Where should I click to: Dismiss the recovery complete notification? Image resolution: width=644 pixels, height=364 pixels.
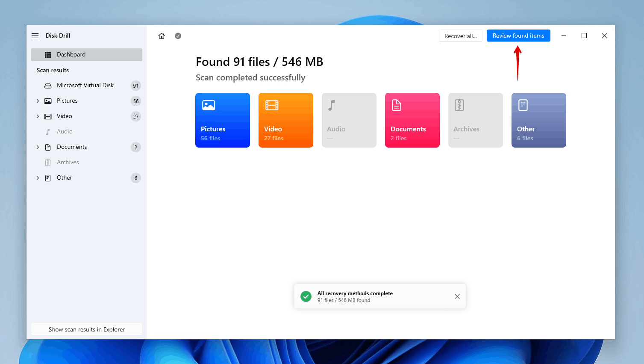click(x=457, y=296)
